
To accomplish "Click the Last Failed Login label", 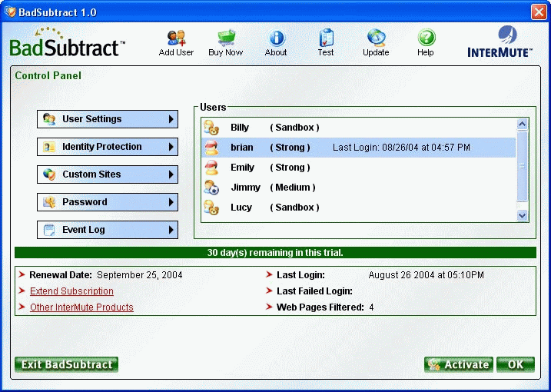I will click(314, 291).
